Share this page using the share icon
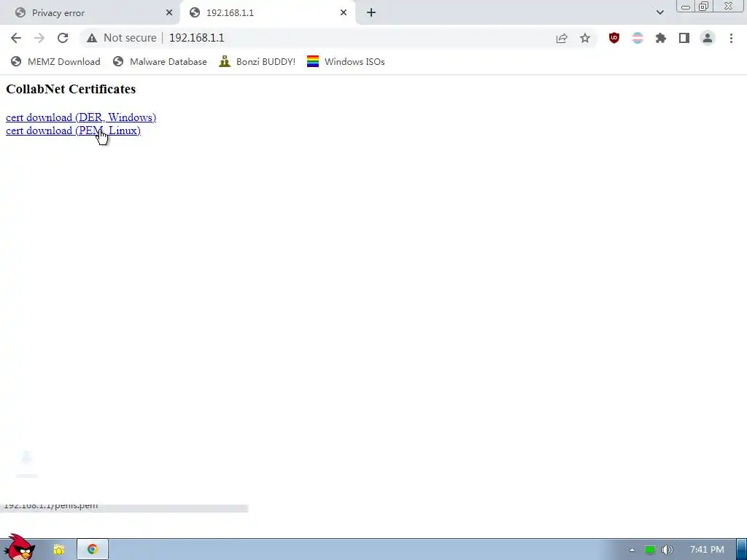This screenshot has width=747, height=560. tap(562, 38)
